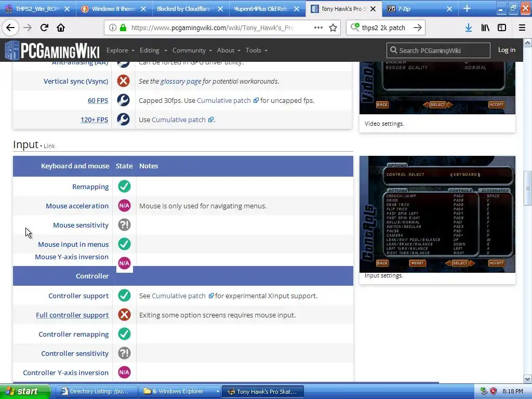Image resolution: width=532 pixels, height=399 pixels.
Task: Open the browser home page icon
Action: coord(61,28)
